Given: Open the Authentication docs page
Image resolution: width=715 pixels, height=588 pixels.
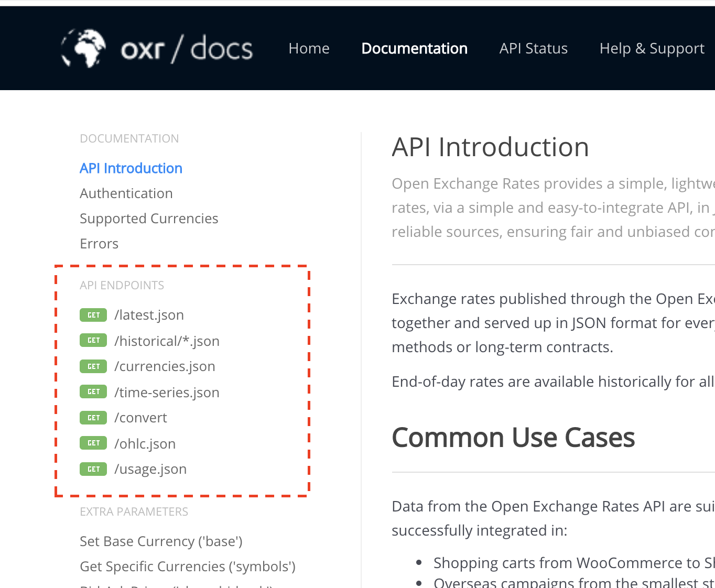Looking at the screenshot, I should (x=126, y=193).
